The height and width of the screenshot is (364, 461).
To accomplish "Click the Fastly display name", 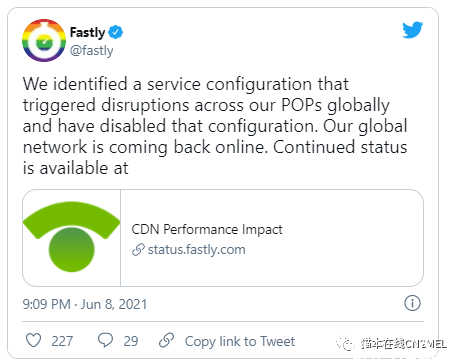I will (87, 32).
